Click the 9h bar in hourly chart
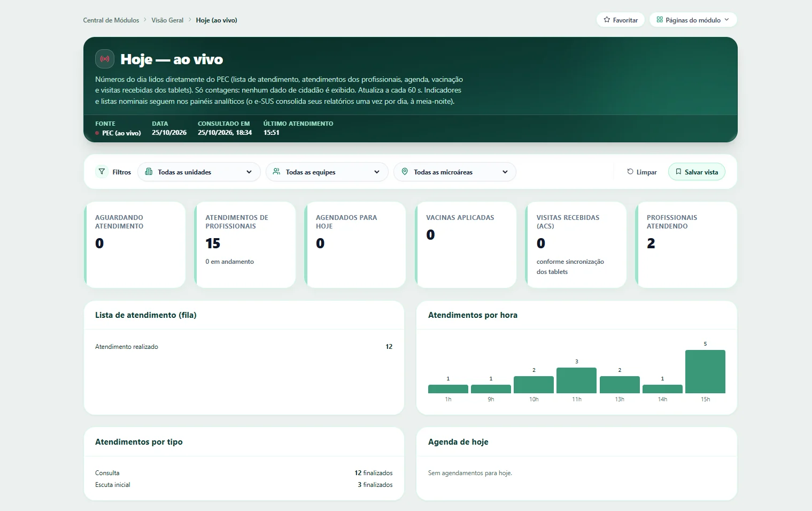 [491, 389]
